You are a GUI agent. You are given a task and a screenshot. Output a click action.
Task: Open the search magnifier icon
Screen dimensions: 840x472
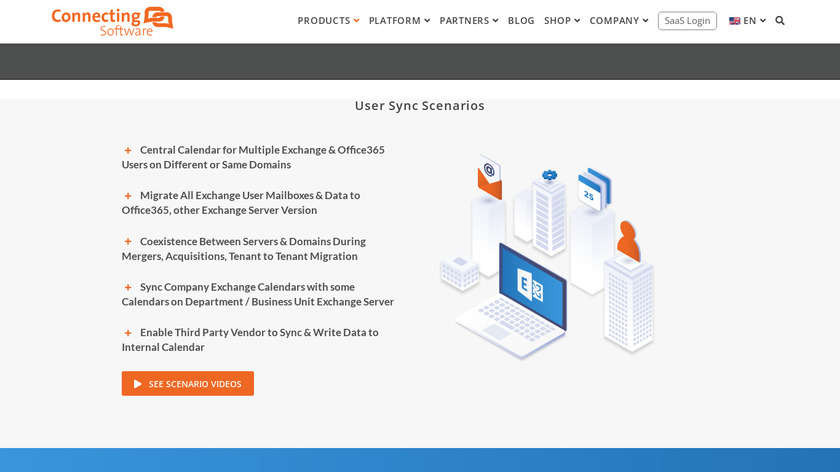pos(780,20)
